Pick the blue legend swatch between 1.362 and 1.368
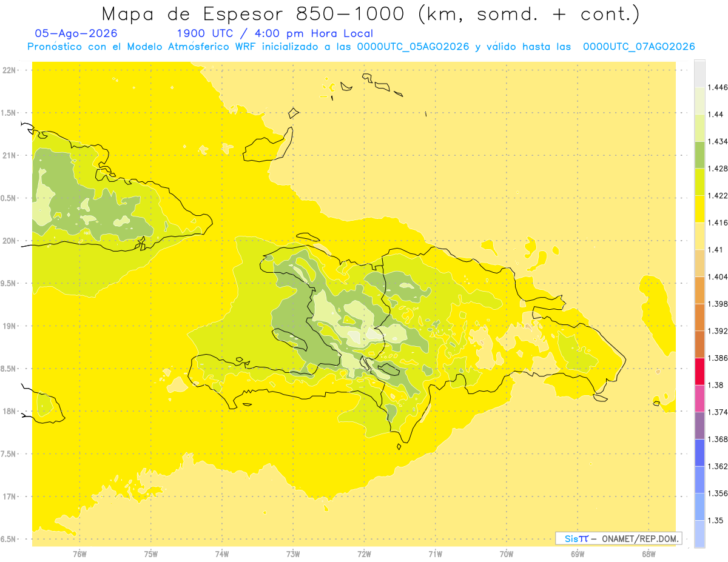Screen dimensions: 728x562 coord(699,452)
